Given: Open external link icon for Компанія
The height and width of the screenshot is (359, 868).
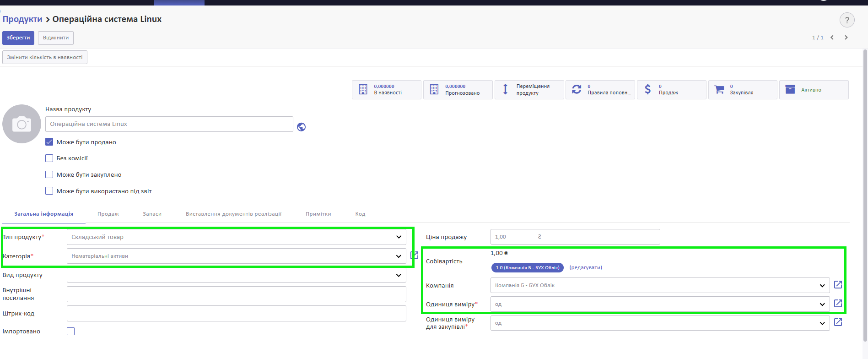Looking at the screenshot, I should point(838,285).
